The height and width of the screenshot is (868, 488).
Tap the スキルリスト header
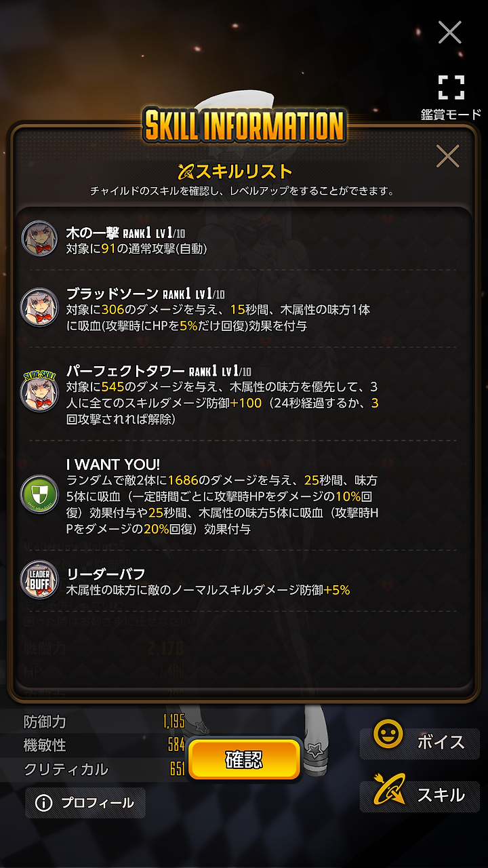pos(243,171)
